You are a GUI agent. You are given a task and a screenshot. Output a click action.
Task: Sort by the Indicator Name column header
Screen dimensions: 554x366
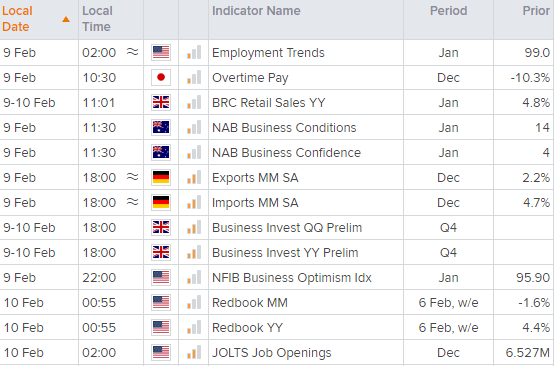(256, 11)
